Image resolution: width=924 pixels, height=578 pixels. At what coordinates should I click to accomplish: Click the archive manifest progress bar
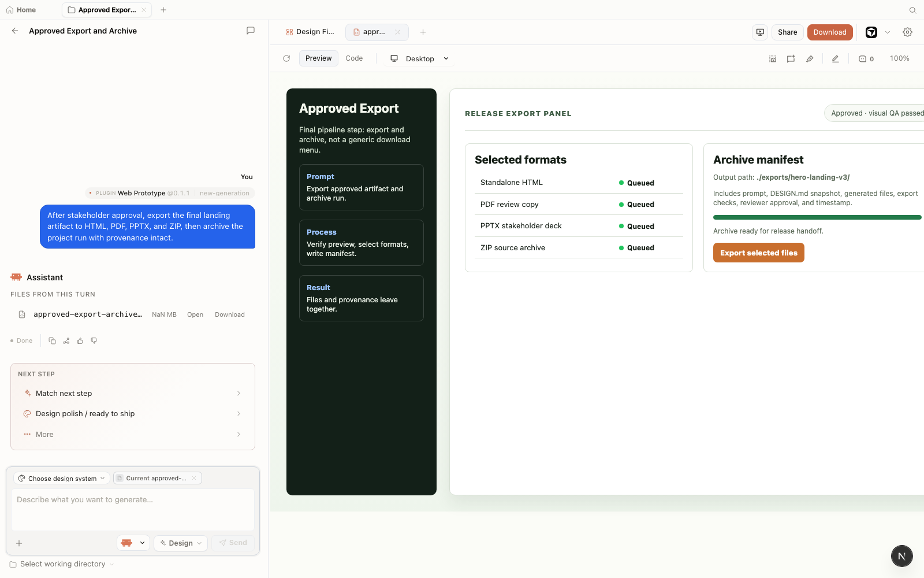(x=817, y=217)
